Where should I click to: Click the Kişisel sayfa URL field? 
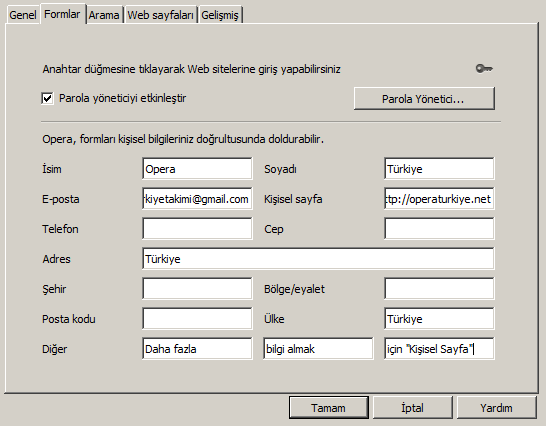pos(439,199)
